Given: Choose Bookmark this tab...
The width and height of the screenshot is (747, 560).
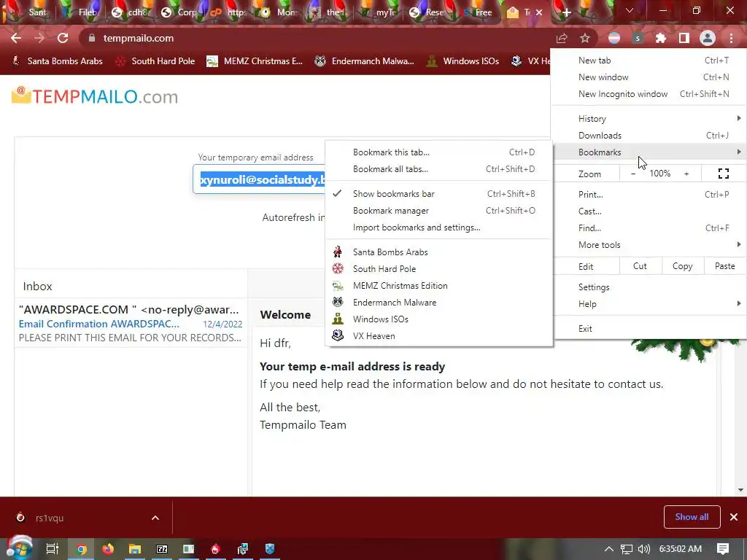Looking at the screenshot, I should [438, 152].
